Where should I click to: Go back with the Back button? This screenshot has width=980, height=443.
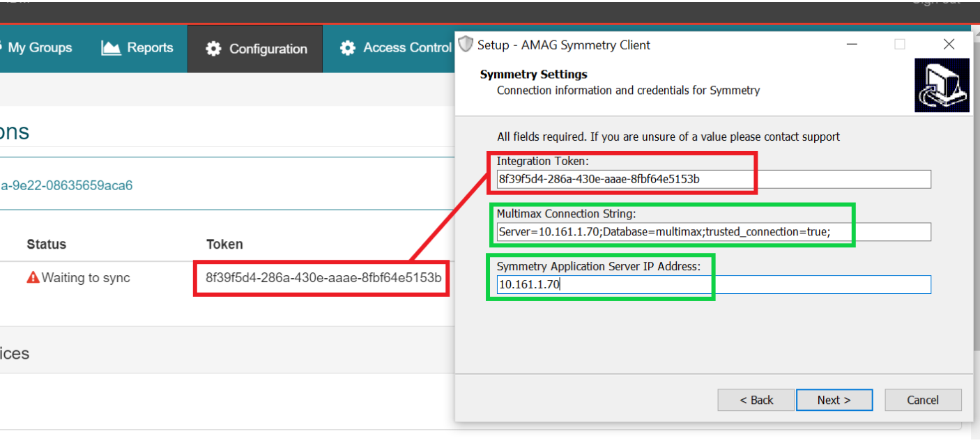click(756, 400)
